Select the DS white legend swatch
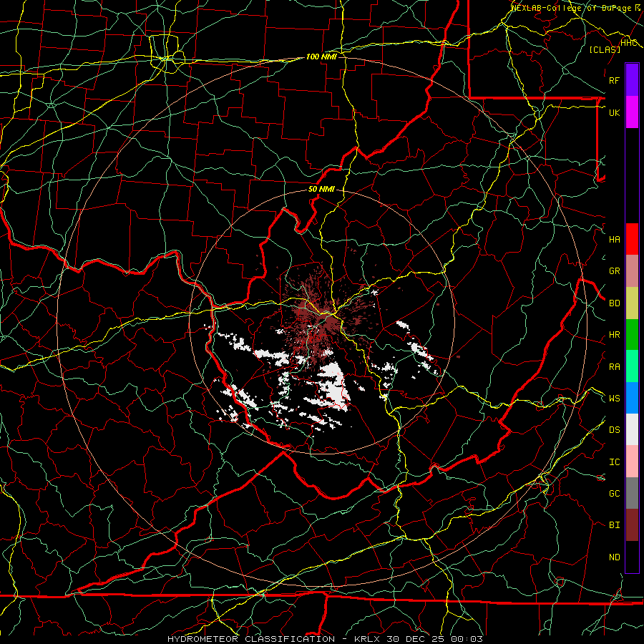 (x=632, y=429)
